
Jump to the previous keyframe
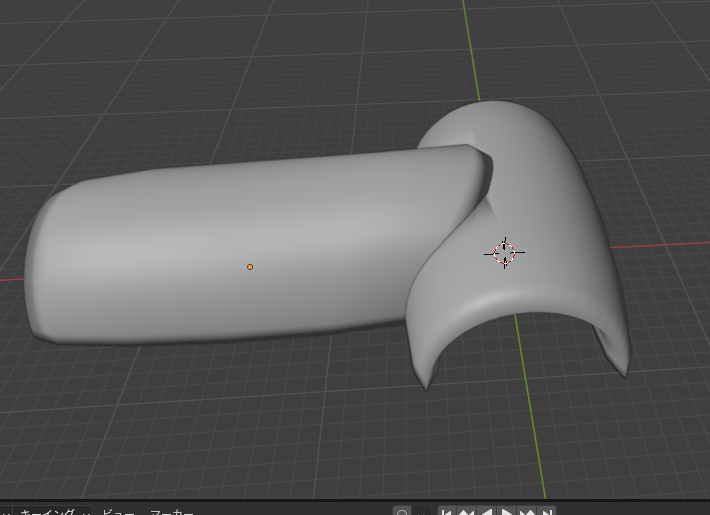pos(467,511)
